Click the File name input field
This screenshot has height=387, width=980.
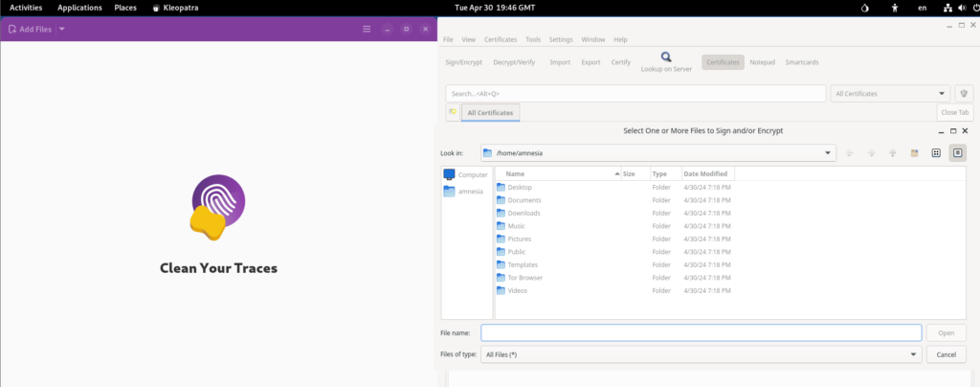(x=701, y=332)
